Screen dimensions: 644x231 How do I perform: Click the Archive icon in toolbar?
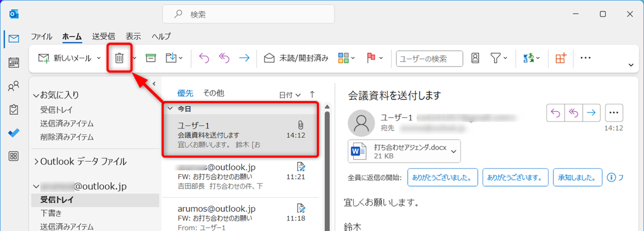click(x=151, y=58)
